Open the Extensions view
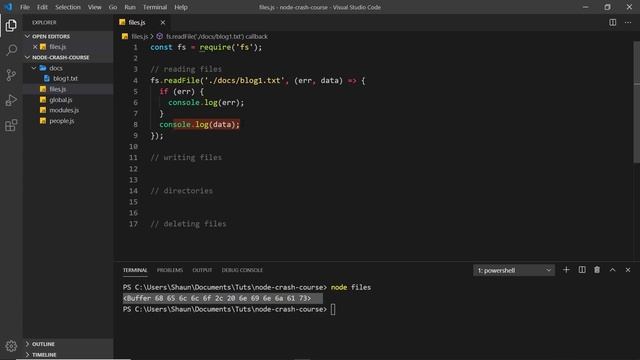 pyautogui.click(x=11, y=125)
